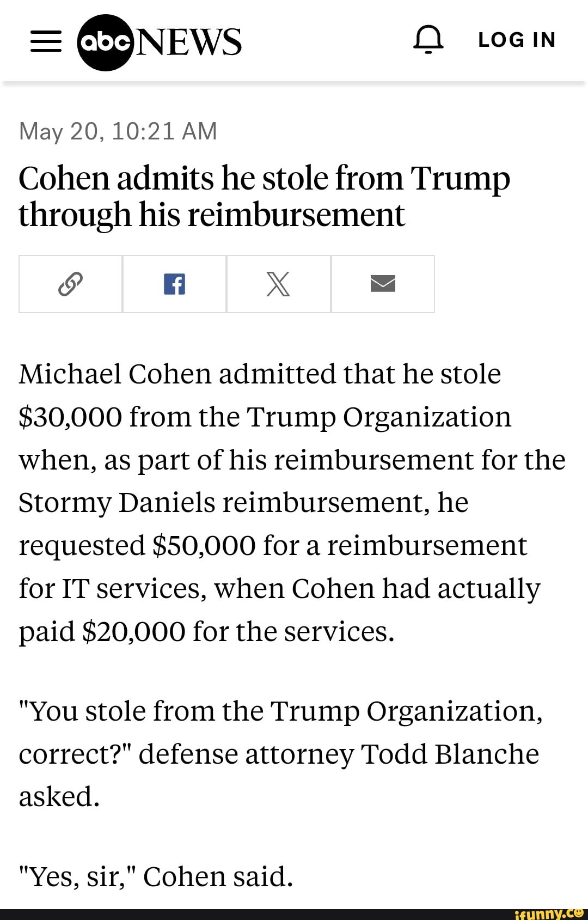Copy the article link via chain icon

(71, 284)
